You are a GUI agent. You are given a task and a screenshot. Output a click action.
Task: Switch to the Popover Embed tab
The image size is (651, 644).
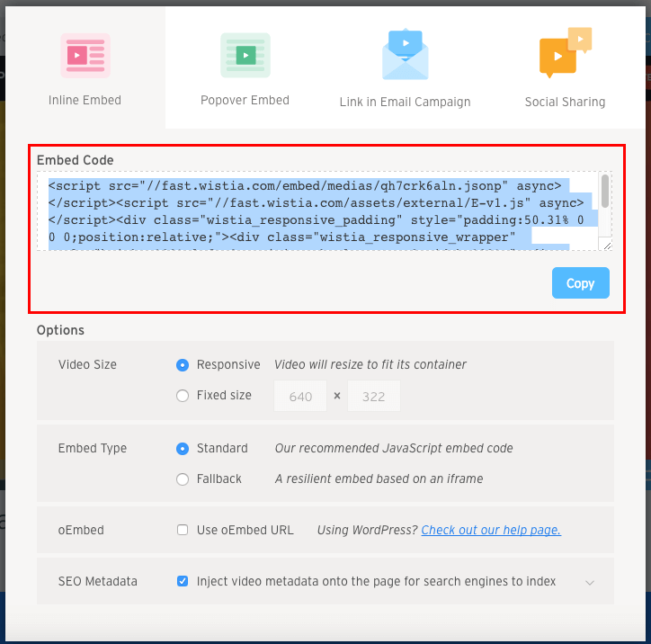(245, 100)
